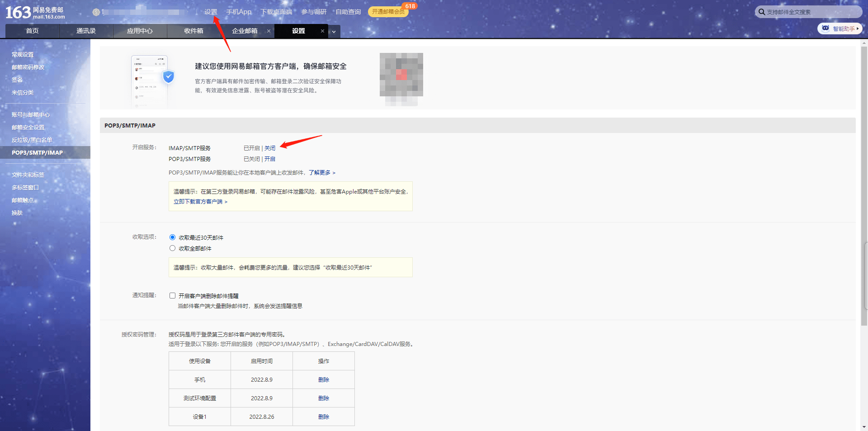This screenshot has height=431, width=868.
Task: Click the blurred QR code image
Action: 401,77
